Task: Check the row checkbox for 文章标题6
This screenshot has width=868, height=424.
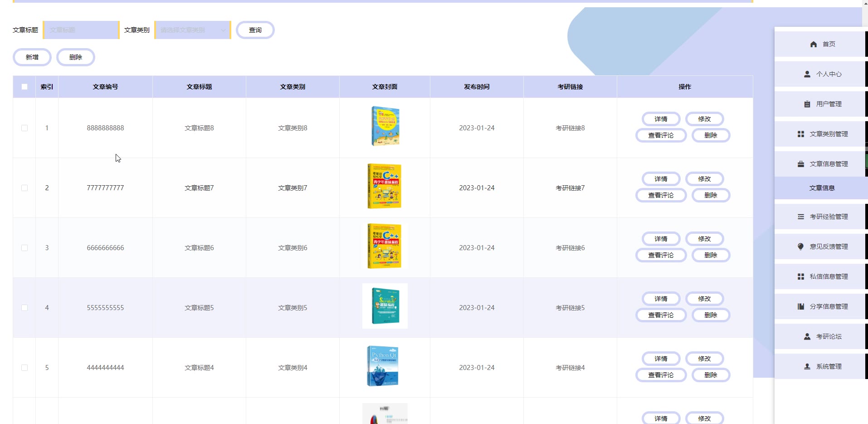Action: (24, 248)
